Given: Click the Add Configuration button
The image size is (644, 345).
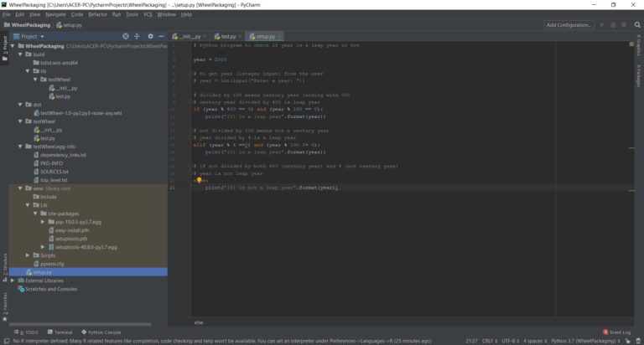Looking at the screenshot, I should click(x=569, y=25).
